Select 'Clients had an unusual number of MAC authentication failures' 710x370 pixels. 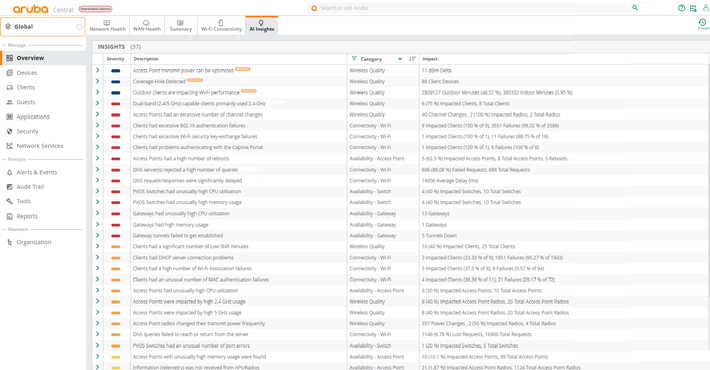[x=201, y=279]
